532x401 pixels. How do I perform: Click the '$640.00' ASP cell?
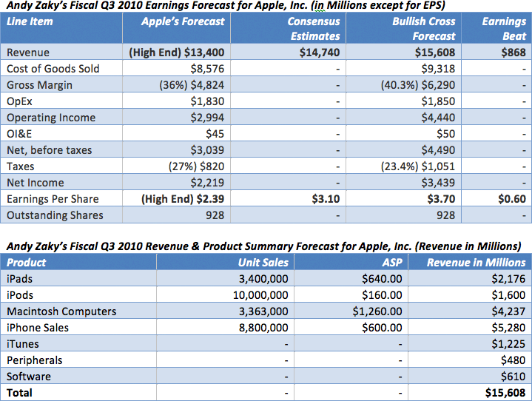coord(382,279)
